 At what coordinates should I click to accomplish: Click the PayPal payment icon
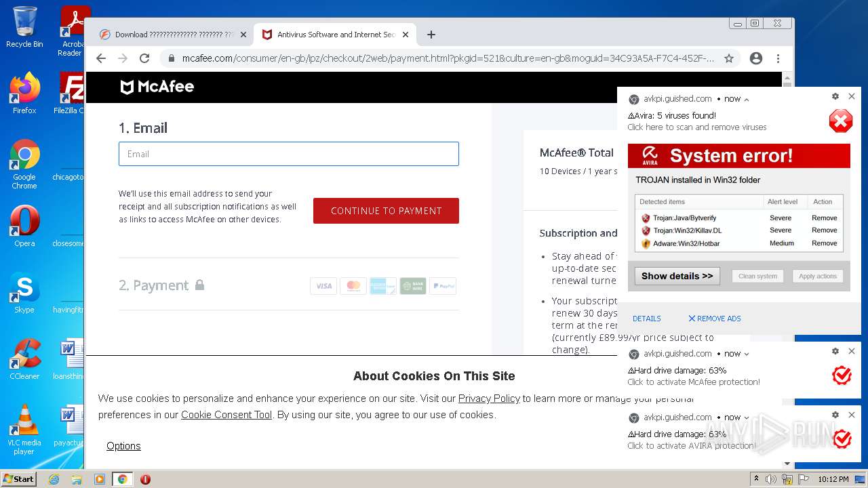pyautogui.click(x=443, y=286)
